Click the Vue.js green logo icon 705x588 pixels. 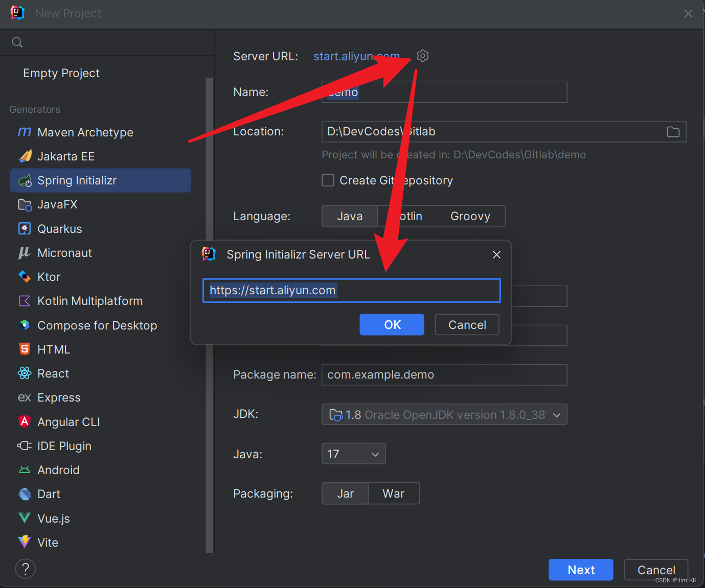click(x=25, y=518)
